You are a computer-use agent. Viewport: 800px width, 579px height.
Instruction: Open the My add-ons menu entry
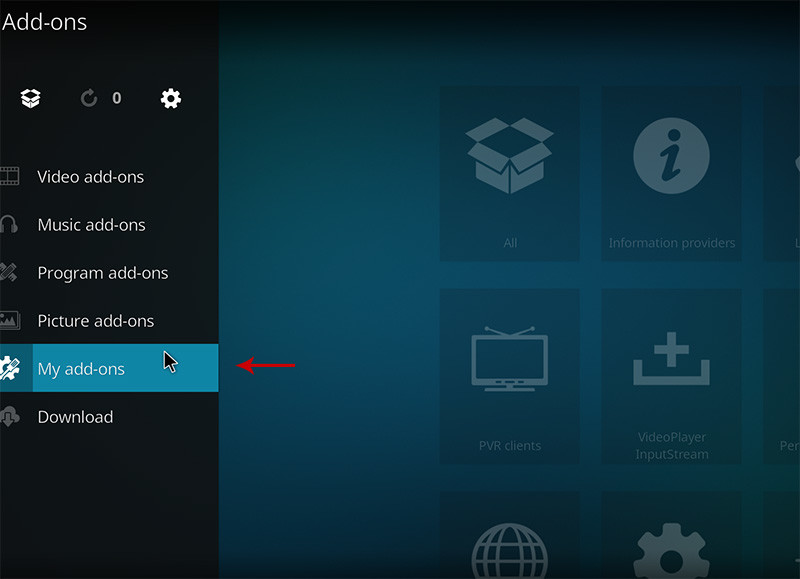pos(81,369)
